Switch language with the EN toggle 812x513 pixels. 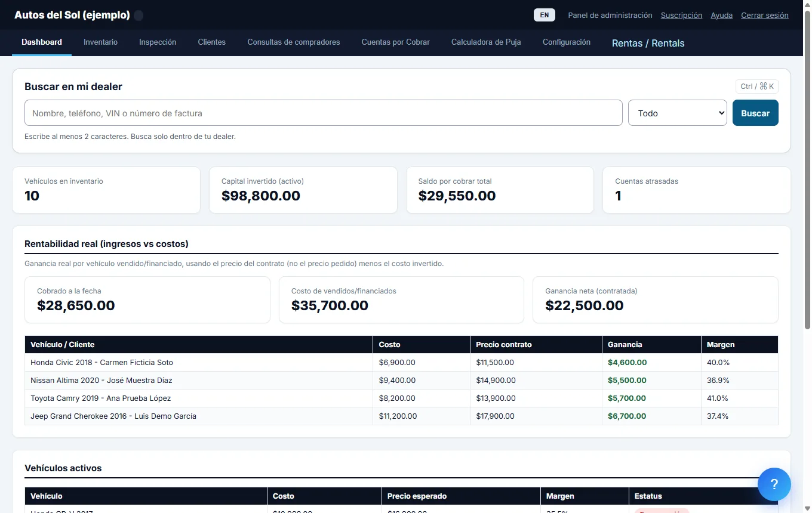[x=545, y=16]
